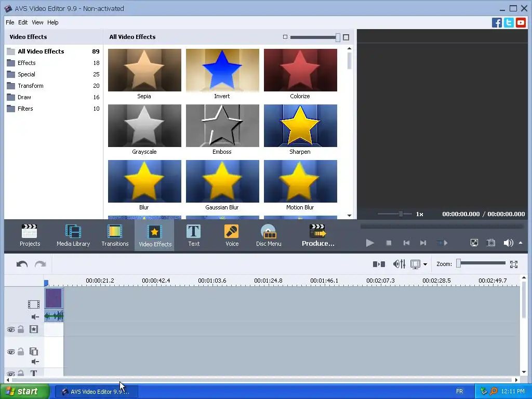Go to next frame
The width and height of the screenshot is (532, 399).
423,243
